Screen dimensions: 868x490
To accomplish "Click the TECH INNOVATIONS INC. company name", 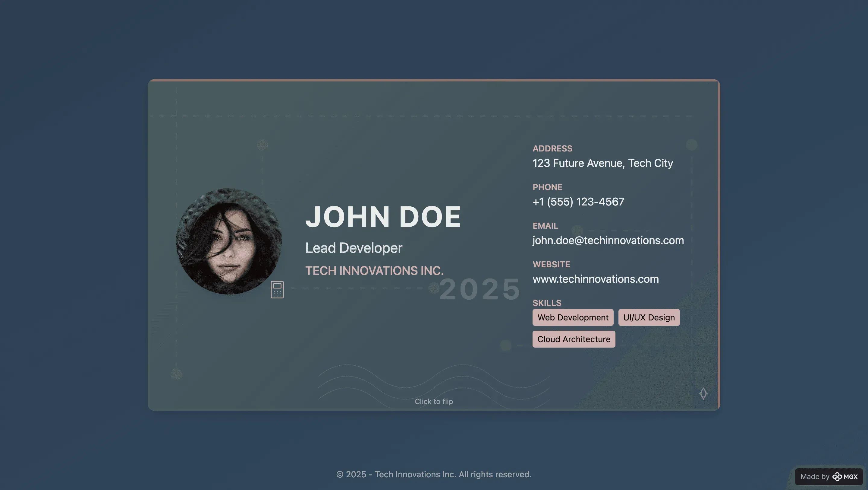I will pyautogui.click(x=374, y=270).
